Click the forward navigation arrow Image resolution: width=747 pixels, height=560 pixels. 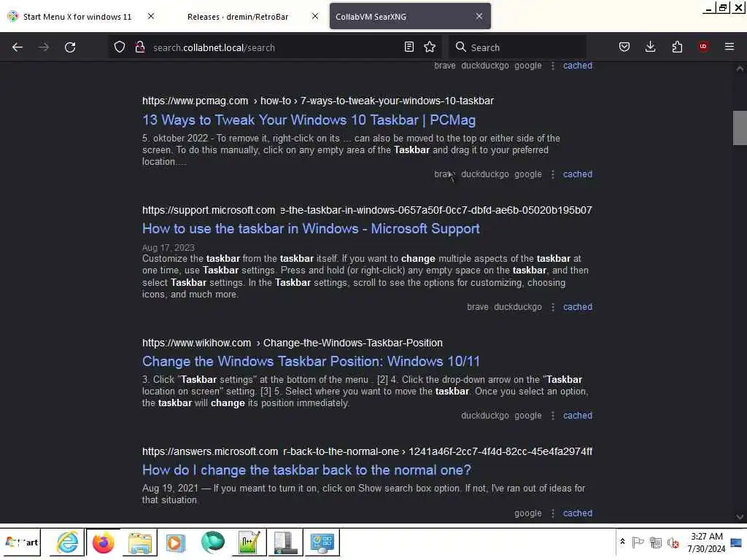click(x=43, y=47)
